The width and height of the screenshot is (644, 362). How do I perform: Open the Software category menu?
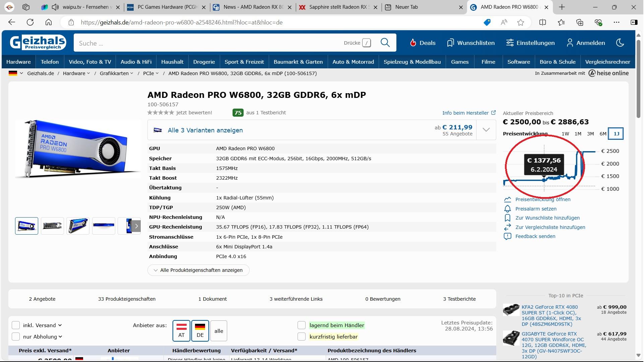click(518, 62)
